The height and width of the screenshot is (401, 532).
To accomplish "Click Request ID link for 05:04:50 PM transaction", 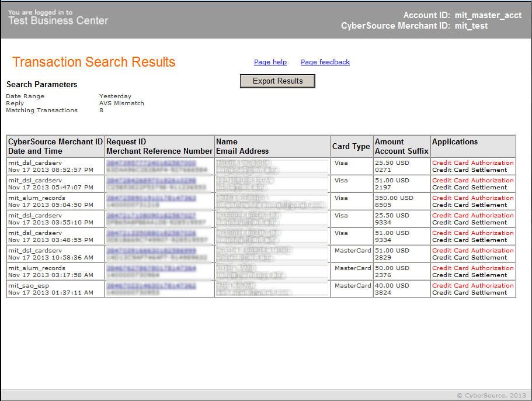I will (x=151, y=198).
